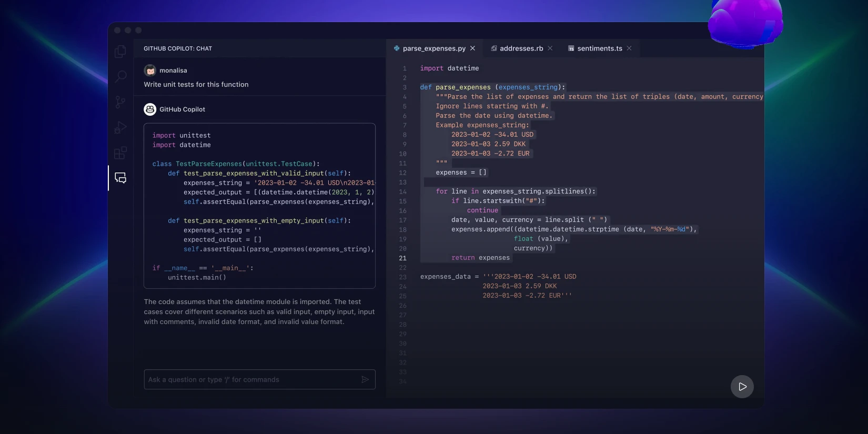Click the 'for line in expenses_string.splitlines():' line

[516, 191]
